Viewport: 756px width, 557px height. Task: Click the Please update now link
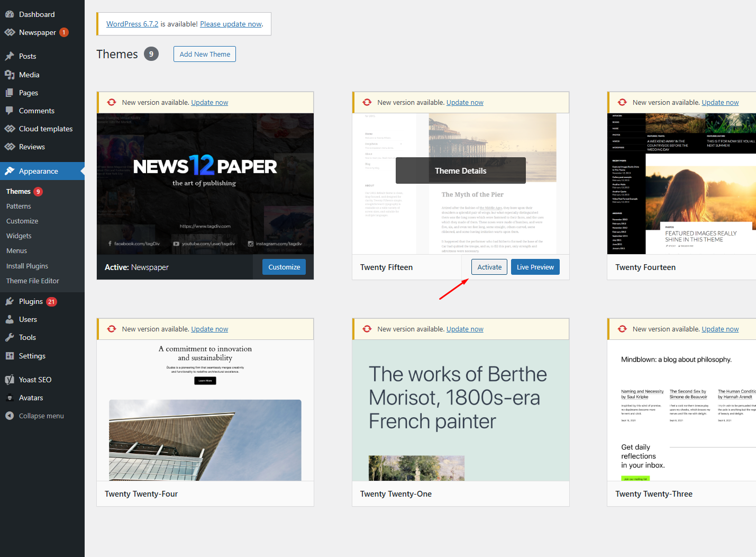231,24
